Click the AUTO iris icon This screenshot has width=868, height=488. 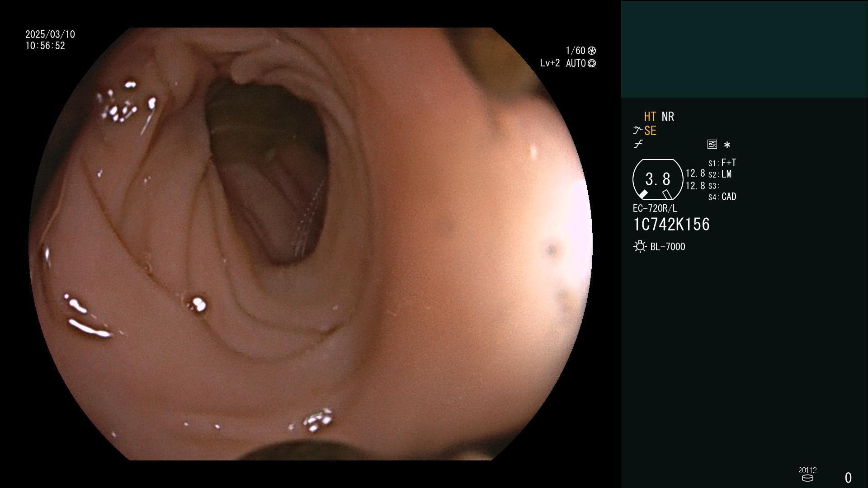pyautogui.click(x=592, y=63)
